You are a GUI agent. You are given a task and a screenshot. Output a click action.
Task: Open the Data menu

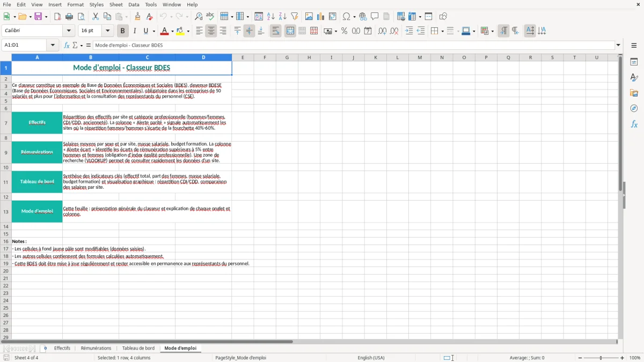pyautogui.click(x=134, y=4)
